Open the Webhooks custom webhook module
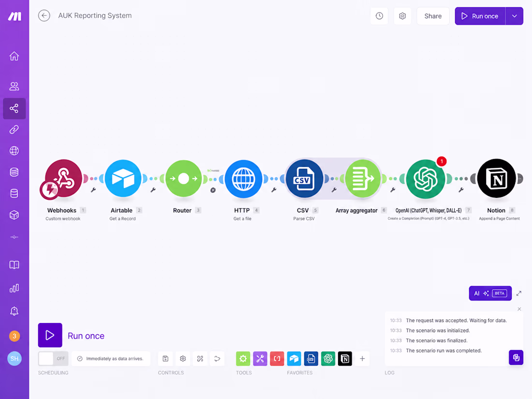 pyautogui.click(x=63, y=178)
